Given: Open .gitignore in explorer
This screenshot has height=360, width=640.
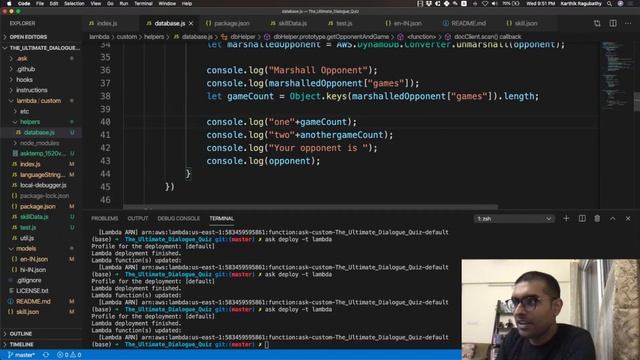Looking at the screenshot, I should [41, 280].
